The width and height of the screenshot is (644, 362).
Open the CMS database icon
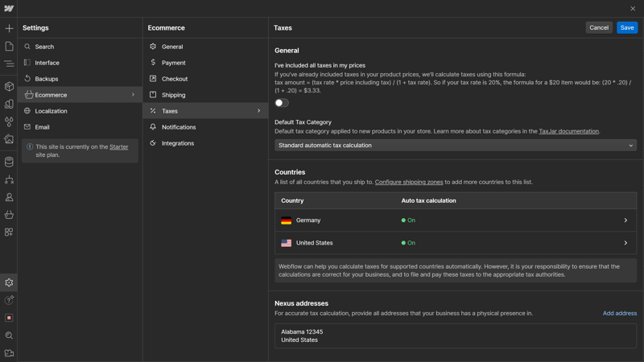9,162
